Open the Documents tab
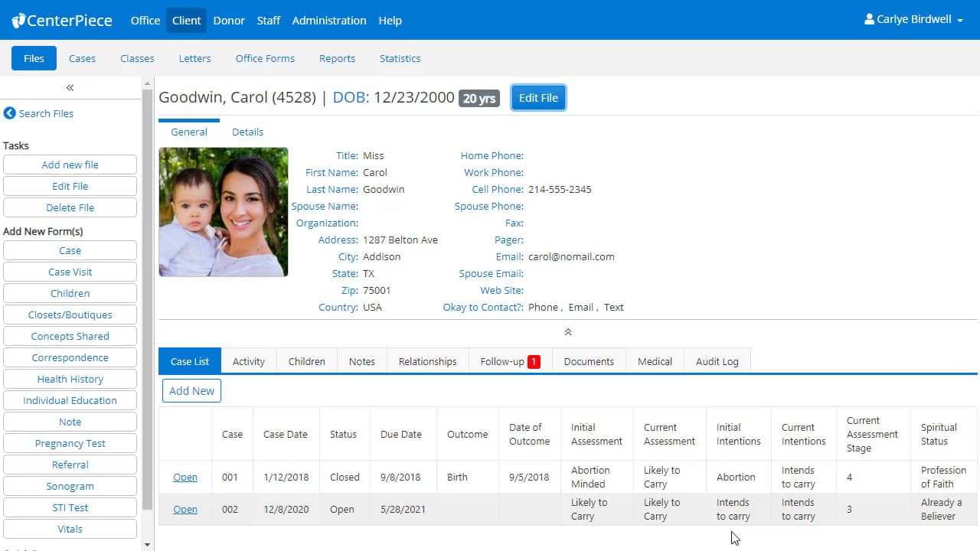Viewport: 980px width, 551px height. (589, 361)
